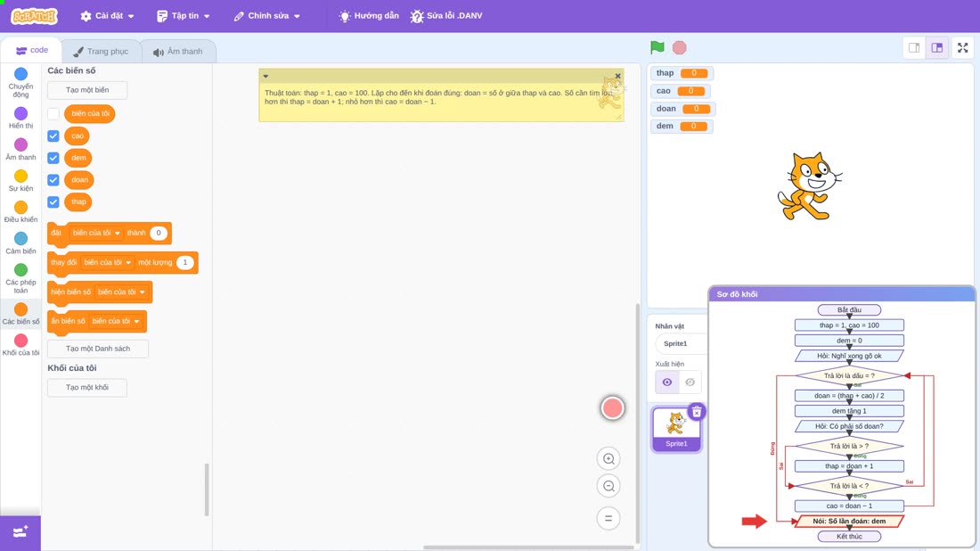The image size is (980, 551).
Task: Zoom out of the code workspace
Action: [x=608, y=486]
